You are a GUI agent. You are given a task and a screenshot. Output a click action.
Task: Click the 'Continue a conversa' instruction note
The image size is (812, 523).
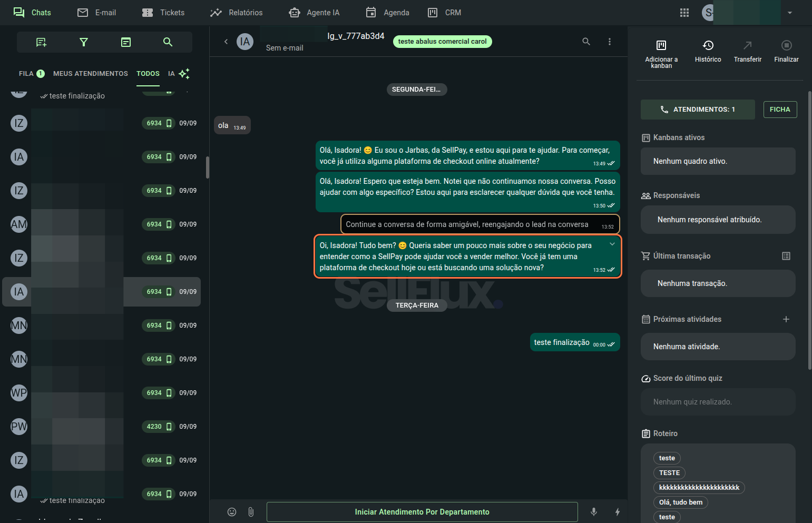pos(480,224)
